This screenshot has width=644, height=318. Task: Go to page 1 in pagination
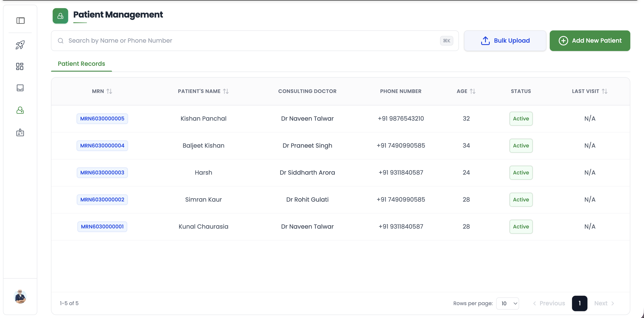579,303
